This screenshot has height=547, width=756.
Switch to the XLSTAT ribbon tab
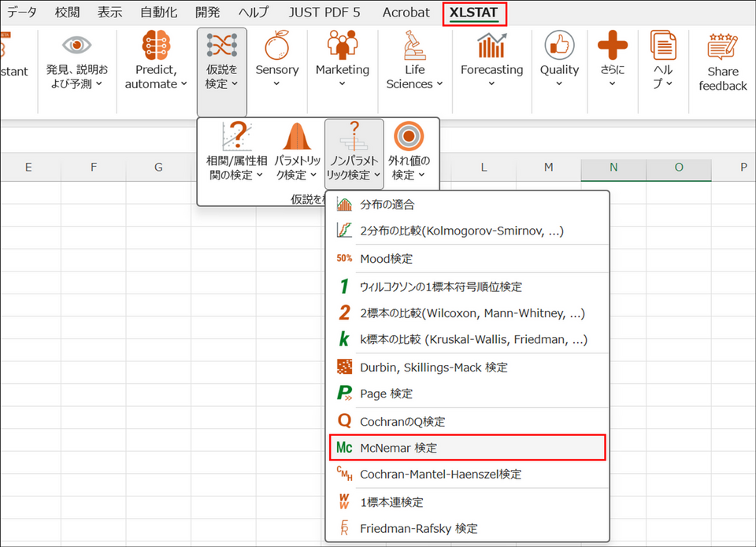[x=473, y=13]
